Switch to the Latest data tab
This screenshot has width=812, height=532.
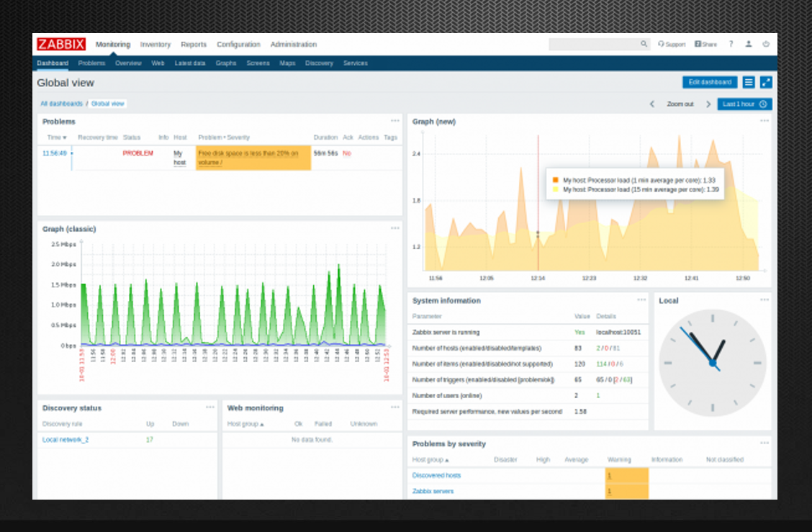tap(190, 63)
